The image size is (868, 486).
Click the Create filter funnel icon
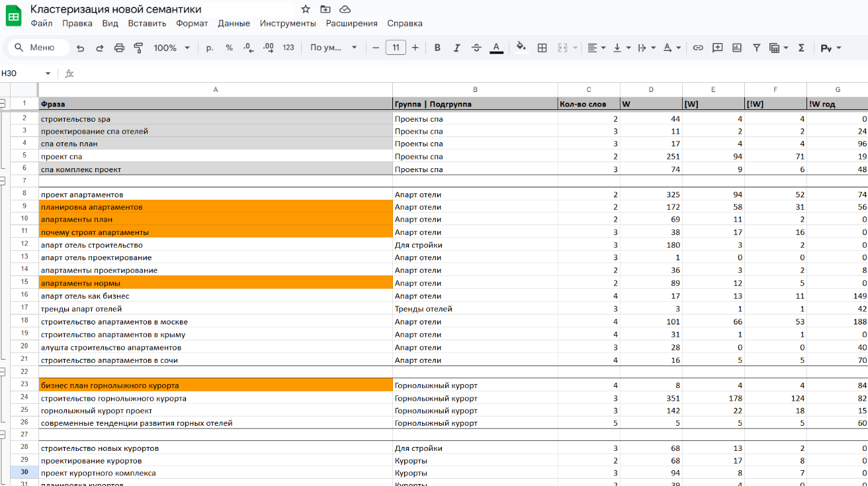[756, 48]
